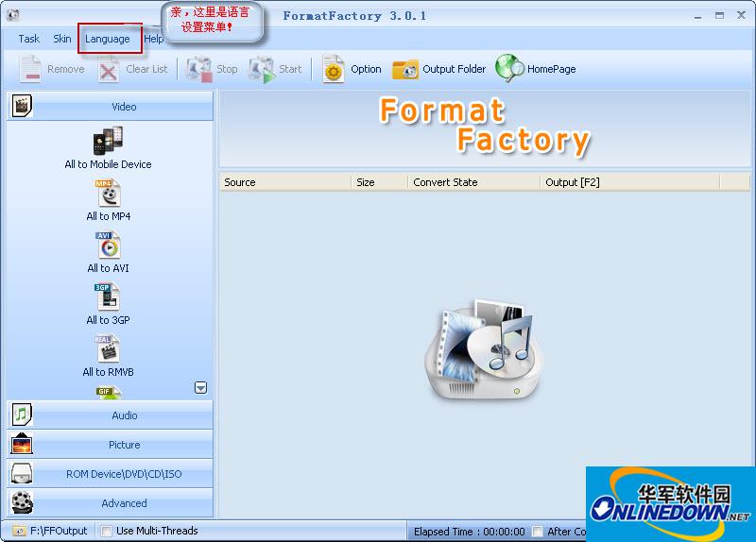Image resolution: width=756 pixels, height=542 pixels.
Task: Click the Clear List red X icon
Action: 109,70
